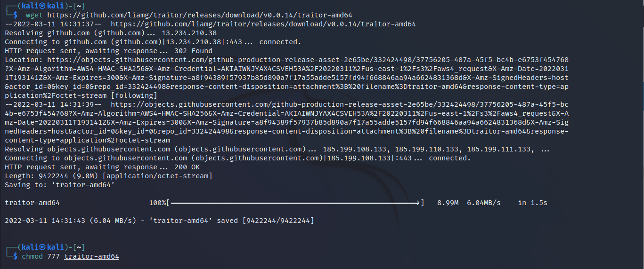Image resolution: width=644 pixels, height=269 pixels.
Task: Click the dollar sign before the wget command
Action: coord(16,15)
